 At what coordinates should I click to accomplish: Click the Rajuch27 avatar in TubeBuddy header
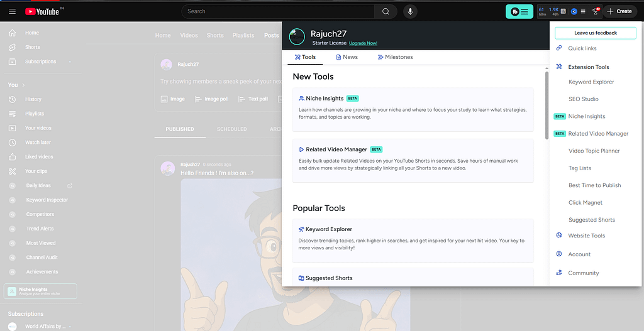tap(297, 36)
